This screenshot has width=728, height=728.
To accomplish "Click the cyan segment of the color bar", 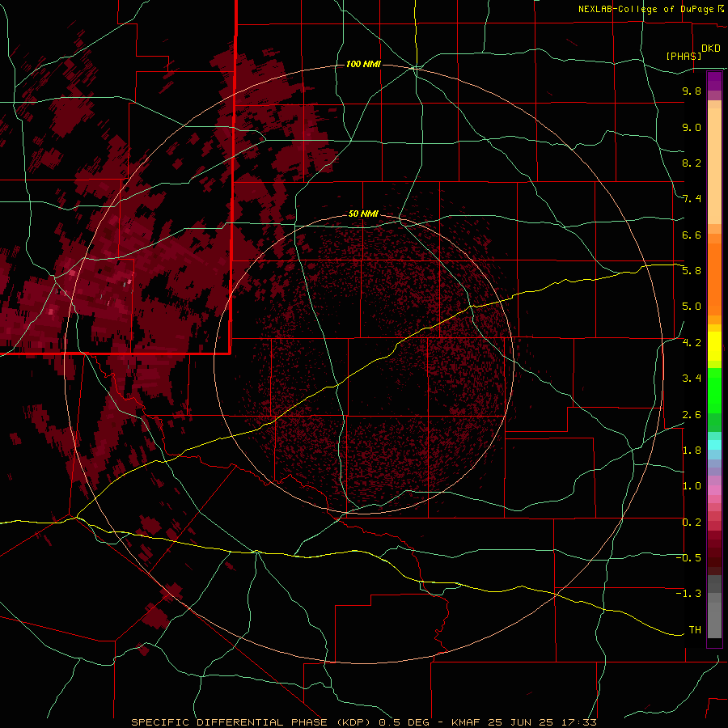I will click(714, 445).
